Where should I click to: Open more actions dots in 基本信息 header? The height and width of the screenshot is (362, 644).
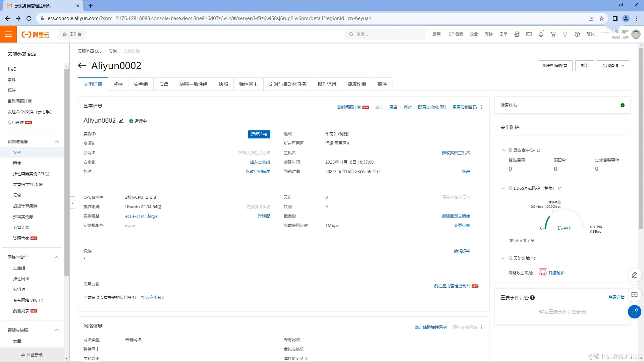tap(482, 107)
